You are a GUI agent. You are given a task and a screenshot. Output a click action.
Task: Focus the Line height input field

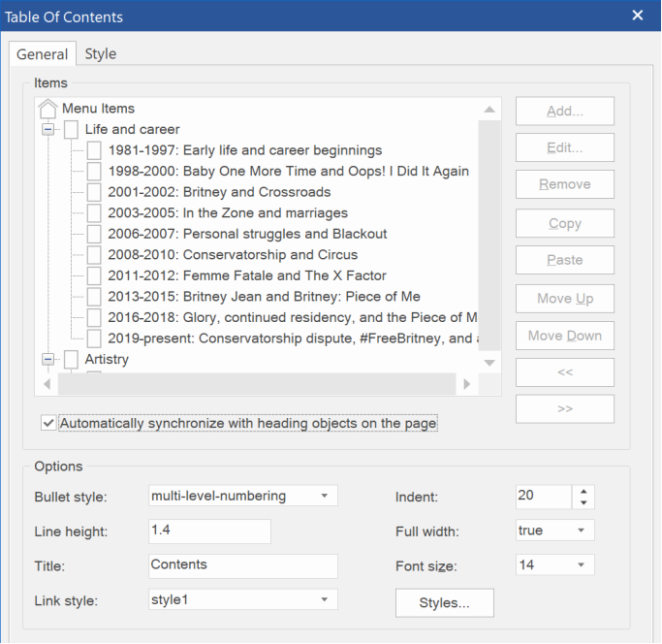[209, 531]
